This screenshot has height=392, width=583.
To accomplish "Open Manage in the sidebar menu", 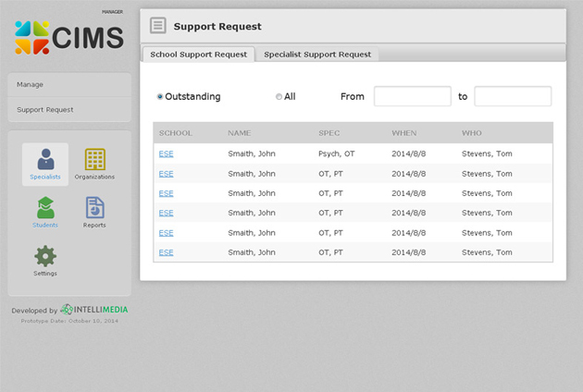I will [69, 84].
